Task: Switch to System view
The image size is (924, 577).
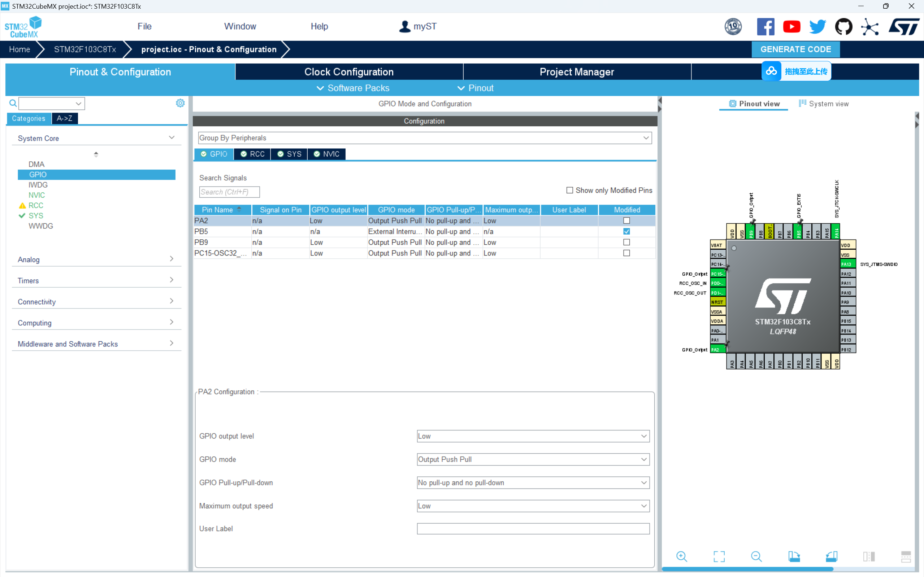Action: click(x=824, y=104)
